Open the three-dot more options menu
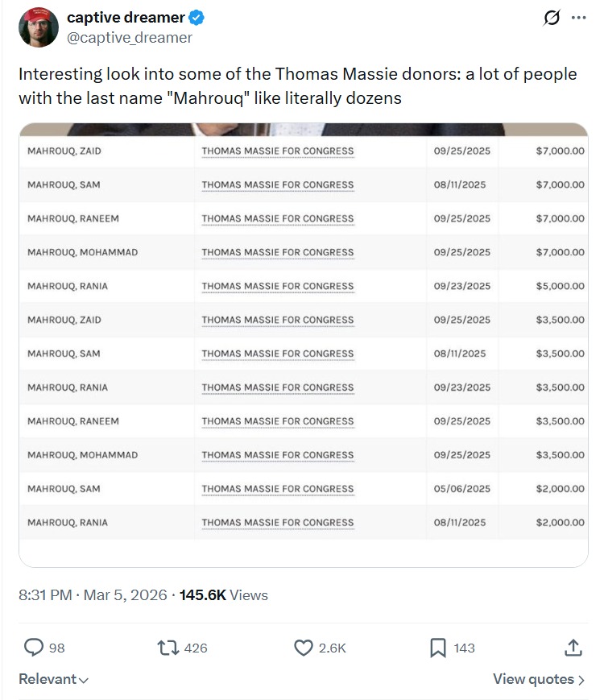This screenshot has width=604, height=700. coord(578,19)
